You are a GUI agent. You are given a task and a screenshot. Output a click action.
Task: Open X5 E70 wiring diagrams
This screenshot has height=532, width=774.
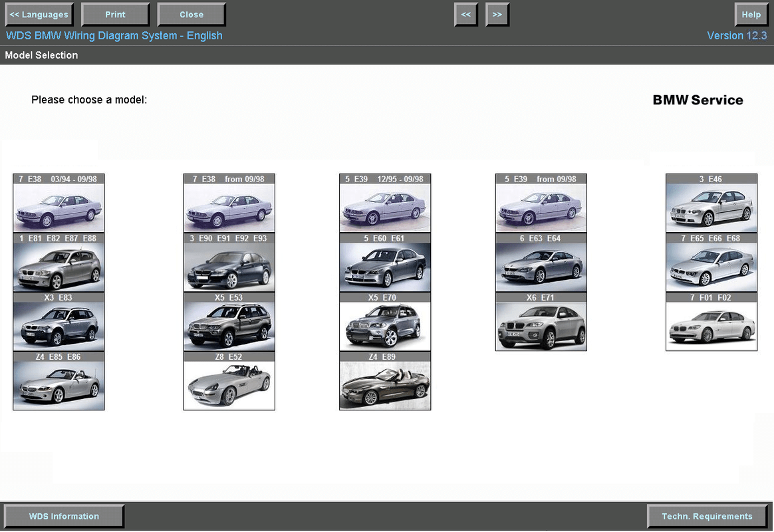(385, 321)
